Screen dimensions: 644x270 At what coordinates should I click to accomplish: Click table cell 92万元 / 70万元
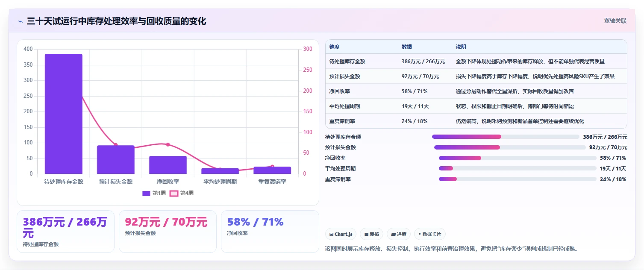pyautogui.click(x=420, y=76)
